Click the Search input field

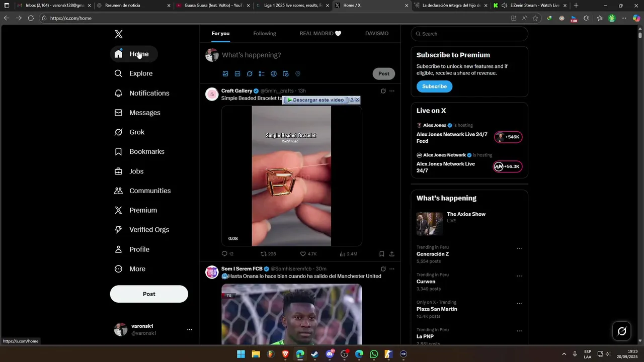pyautogui.click(x=469, y=34)
